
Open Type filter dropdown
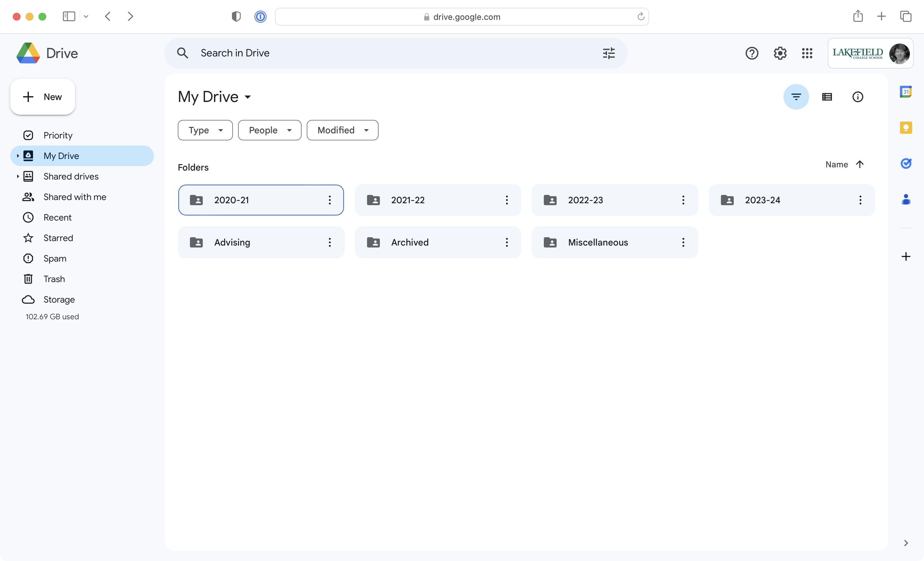click(x=205, y=130)
